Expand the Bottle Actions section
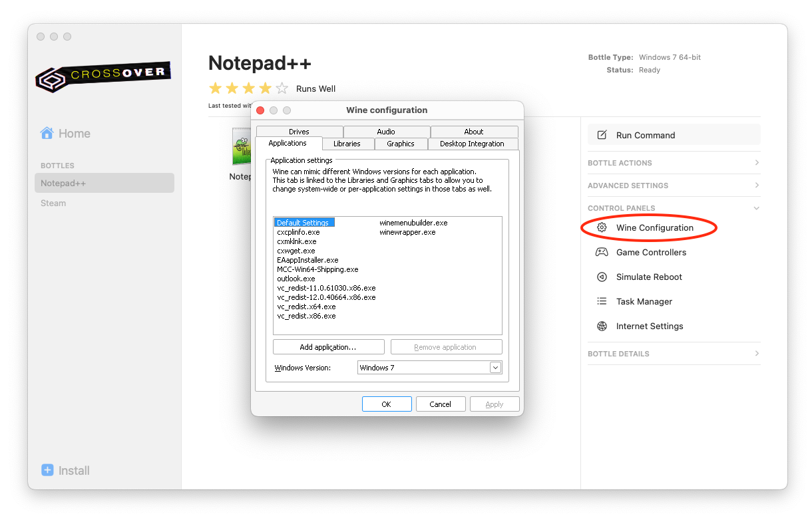 (x=757, y=163)
